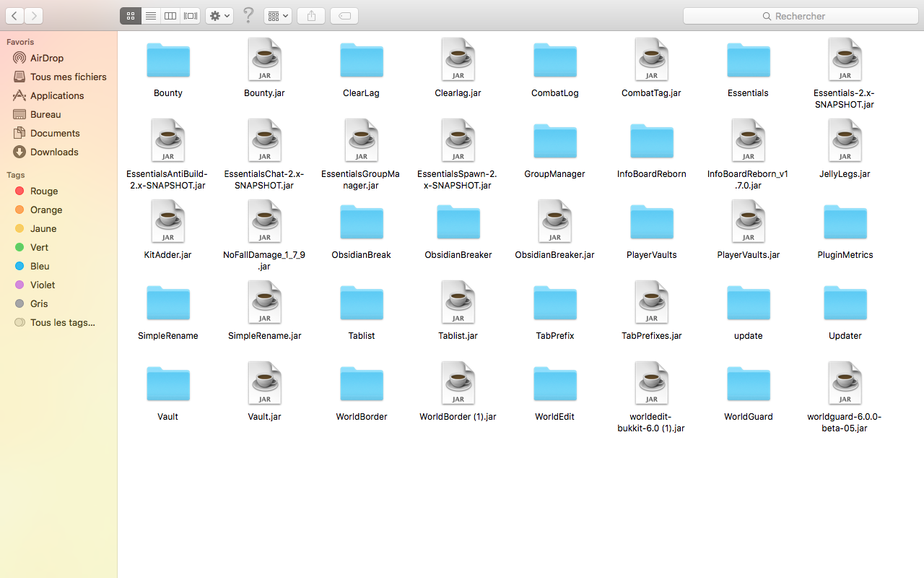
Task: Select EssentialsSpawn-2.x-SNAPSHOT.jar file
Action: tap(458, 140)
